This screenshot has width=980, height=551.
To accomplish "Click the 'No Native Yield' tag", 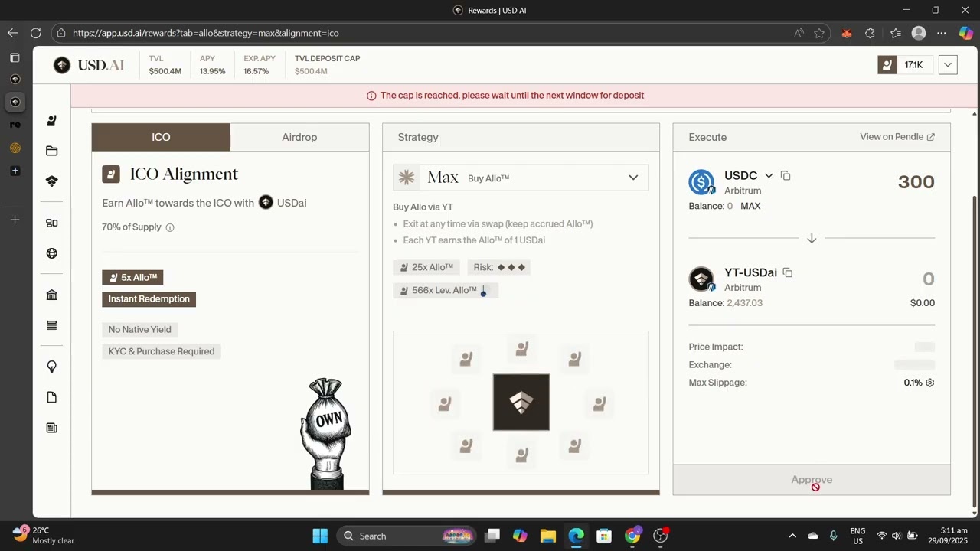I will (x=140, y=329).
